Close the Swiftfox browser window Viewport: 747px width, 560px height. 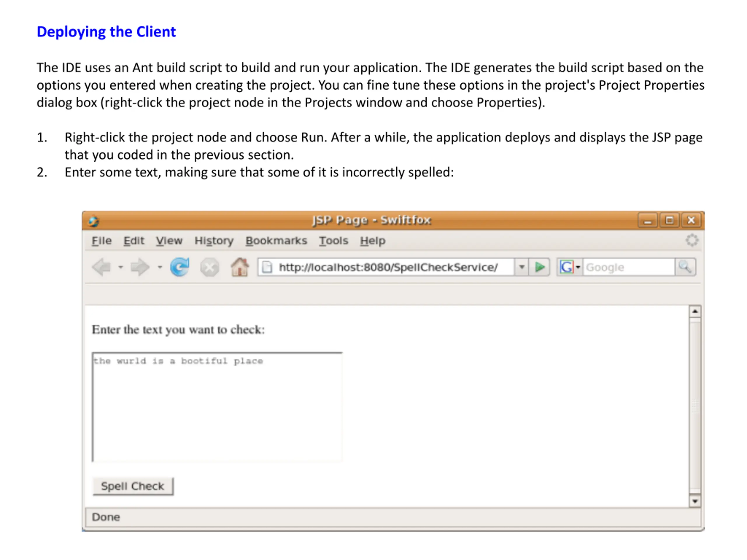tap(691, 220)
